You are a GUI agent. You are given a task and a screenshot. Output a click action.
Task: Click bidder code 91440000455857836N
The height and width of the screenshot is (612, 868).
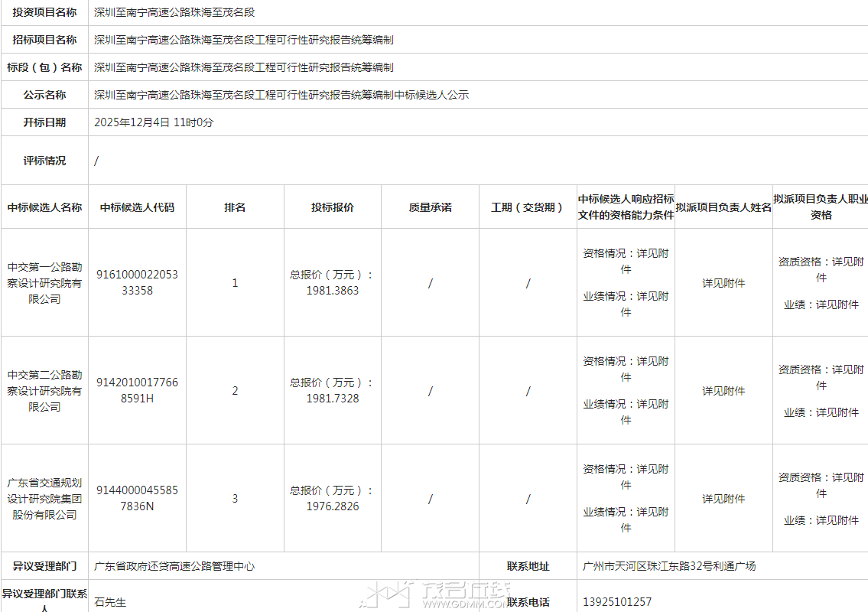click(x=137, y=499)
